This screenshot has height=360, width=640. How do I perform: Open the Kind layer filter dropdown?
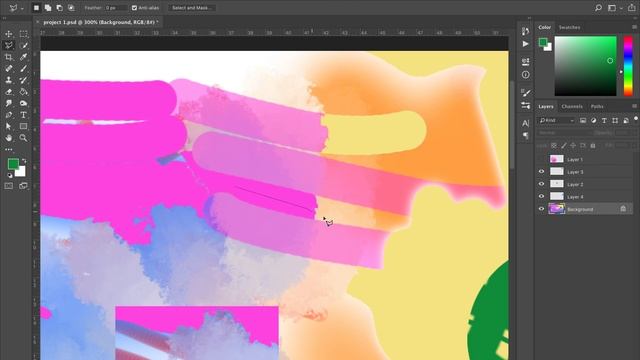[x=556, y=120]
